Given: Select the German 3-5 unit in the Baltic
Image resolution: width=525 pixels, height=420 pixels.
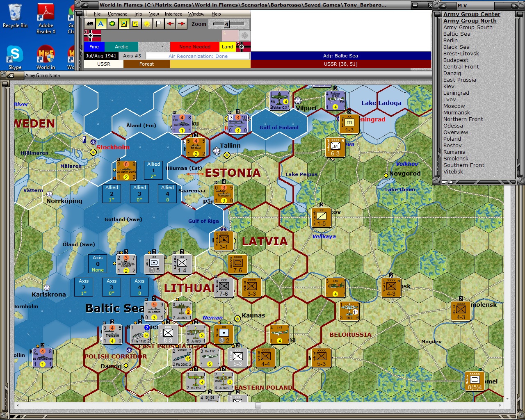Looking at the screenshot, I should (x=154, y=264).
